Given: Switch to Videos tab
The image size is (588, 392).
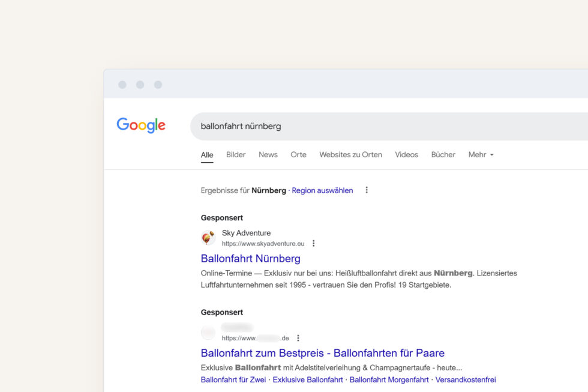Looking at the screenshot, I should tap(407, 154).
